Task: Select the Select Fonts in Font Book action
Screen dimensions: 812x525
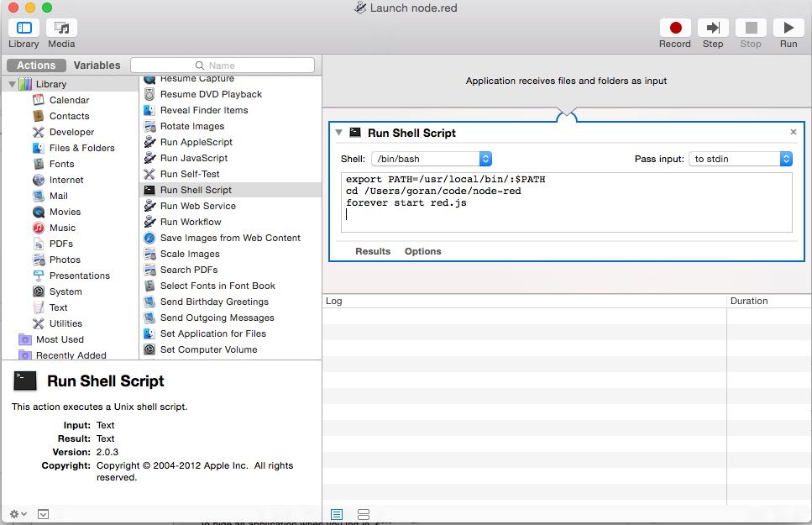Action: [x=217, y=286]
